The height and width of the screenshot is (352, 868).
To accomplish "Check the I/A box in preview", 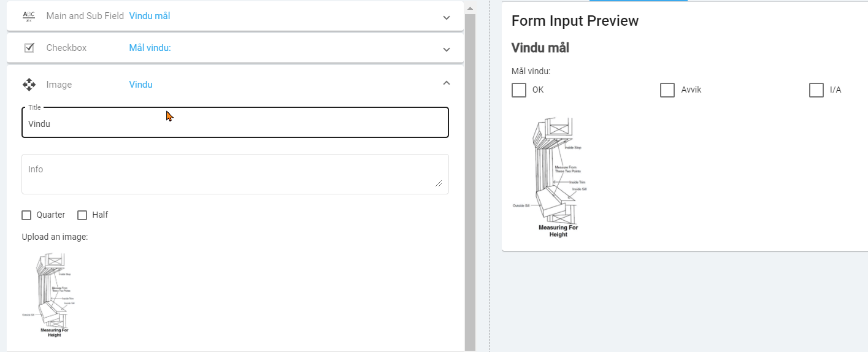I will click(816, 90).
